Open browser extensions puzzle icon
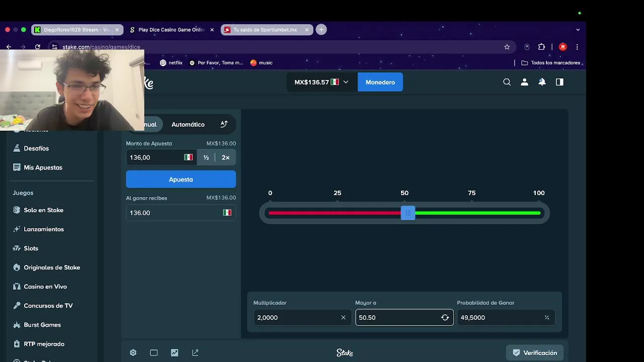Viewport: 644px width, 362px height. coord(541,47)
